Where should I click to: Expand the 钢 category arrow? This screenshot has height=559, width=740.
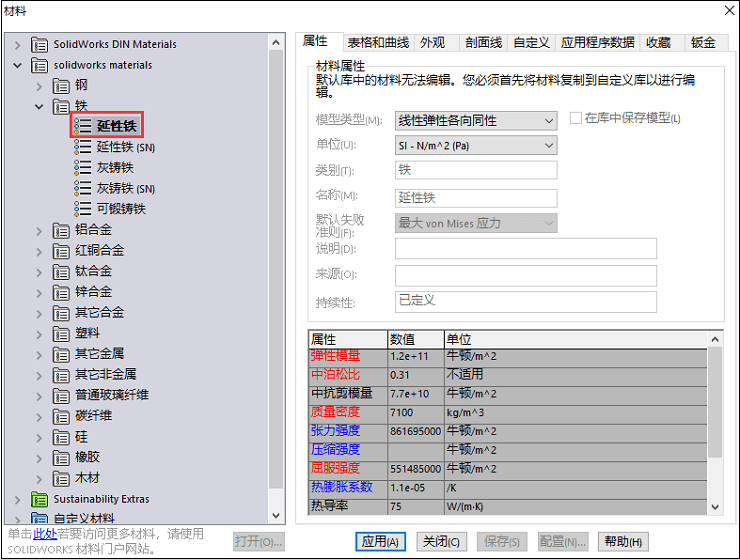pos(39,86)
